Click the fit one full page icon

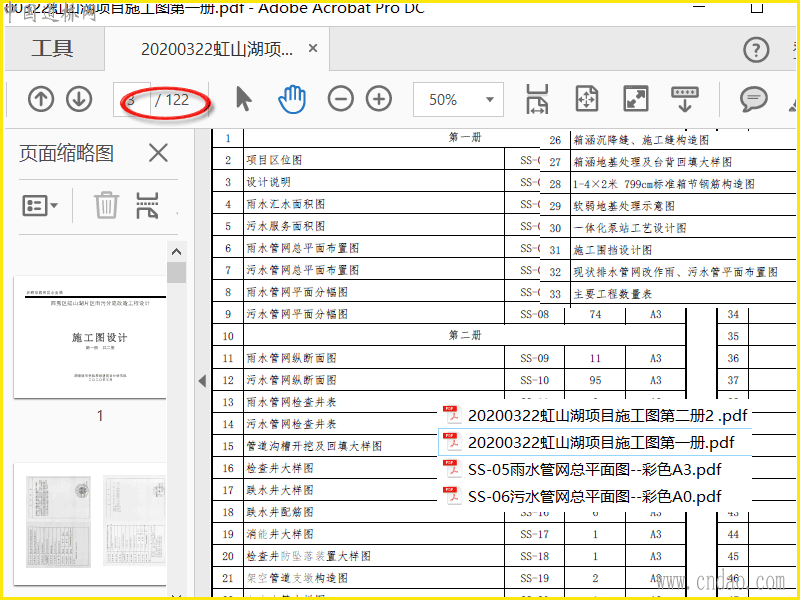(x=587, y=99)
